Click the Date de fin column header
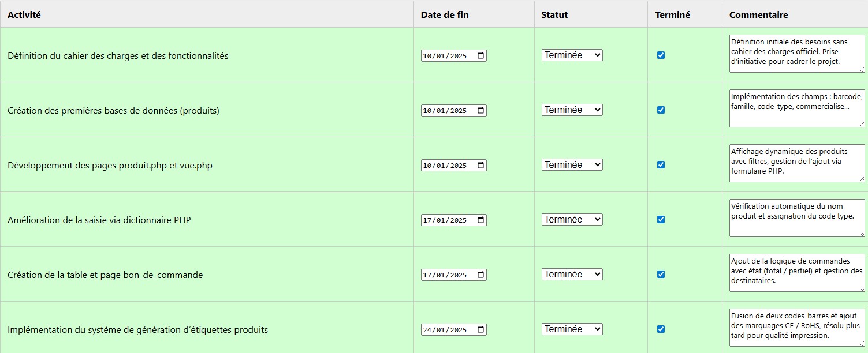The image size is (868, 353). click(444, 15)
